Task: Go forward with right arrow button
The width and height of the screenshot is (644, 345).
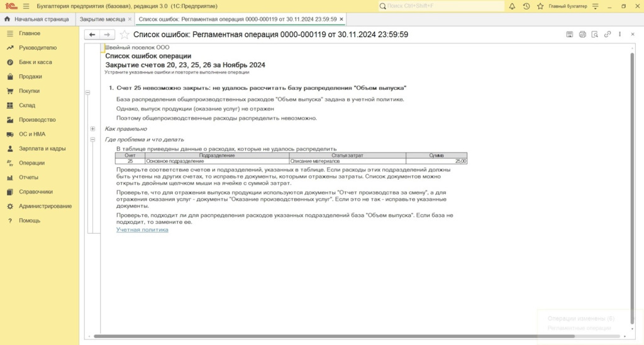Action: pyautogui.click(x=107, y=35)
